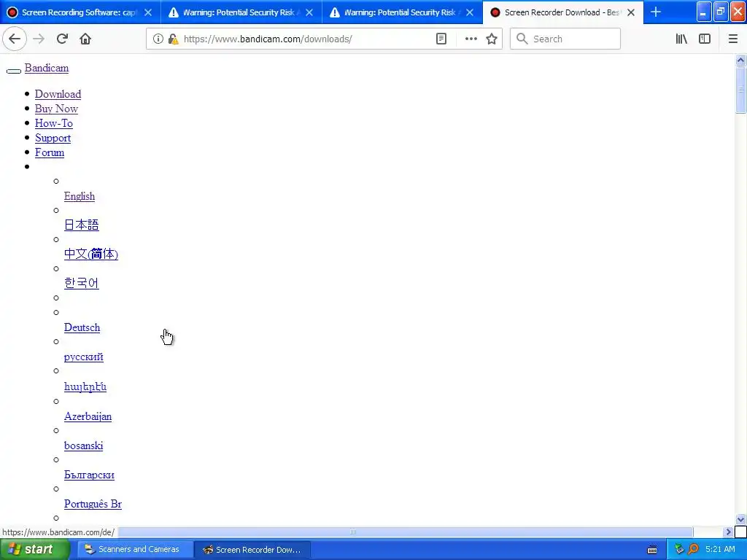Toggle reader view icon in address bar
The image size is (747, 560).
tap(441, 39)
